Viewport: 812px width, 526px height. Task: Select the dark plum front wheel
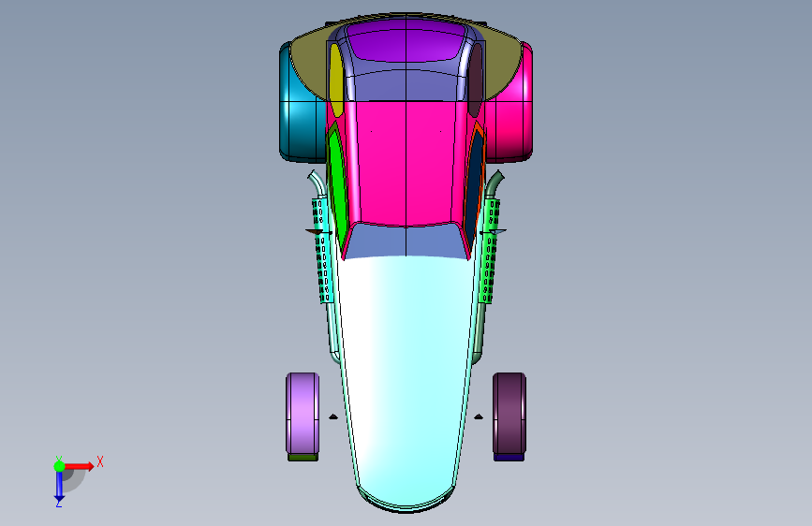coord(509,413)
